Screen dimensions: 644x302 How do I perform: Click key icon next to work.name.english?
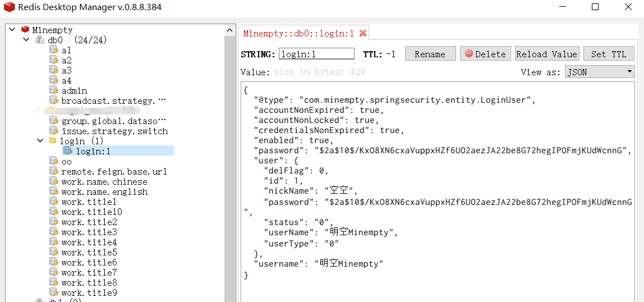click(x=54, y=191)
